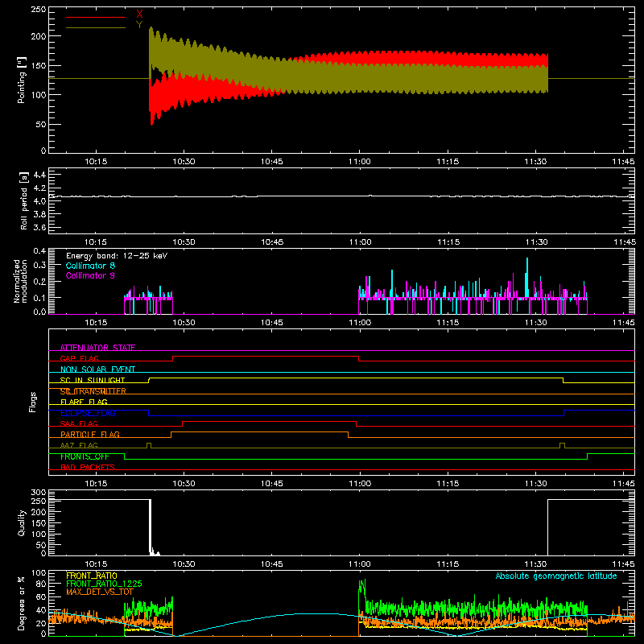Click 10:15 time label under Pointing plot

point(96,162)
